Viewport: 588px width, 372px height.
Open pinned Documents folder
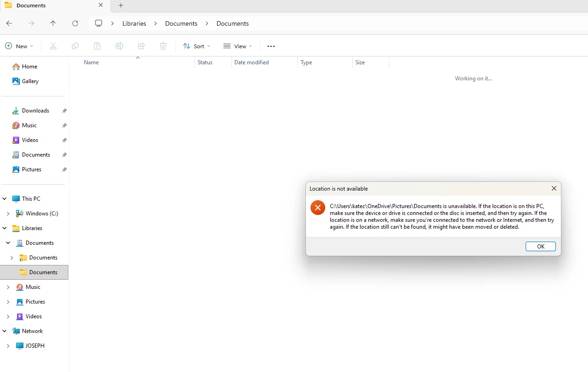click(36, 155)
